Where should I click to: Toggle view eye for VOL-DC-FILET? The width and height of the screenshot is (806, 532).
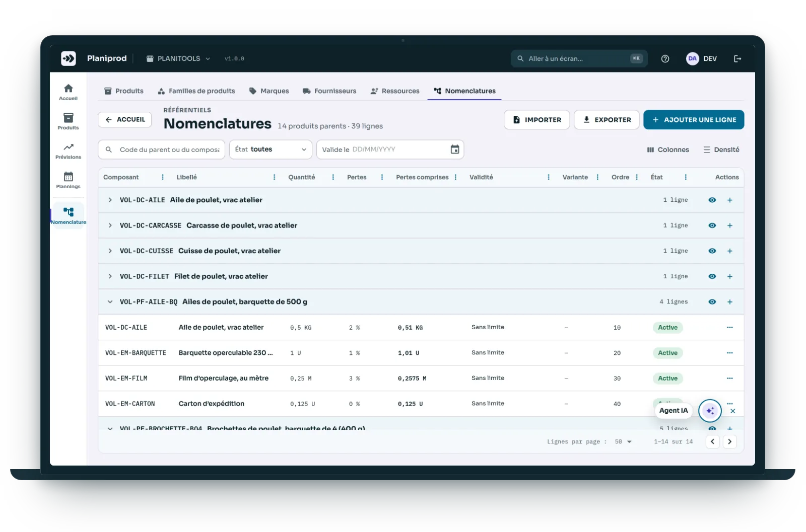coord(712,276)
